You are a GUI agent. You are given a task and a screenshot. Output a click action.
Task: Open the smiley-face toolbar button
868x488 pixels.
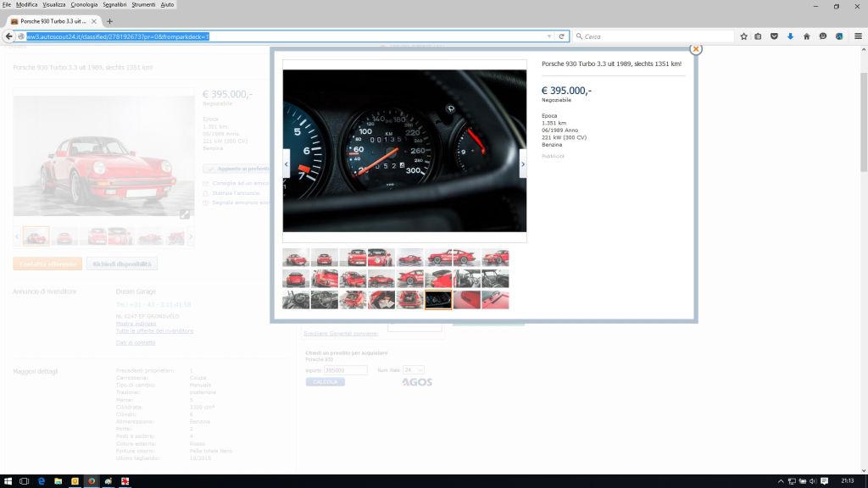click(x=822, y=36)
